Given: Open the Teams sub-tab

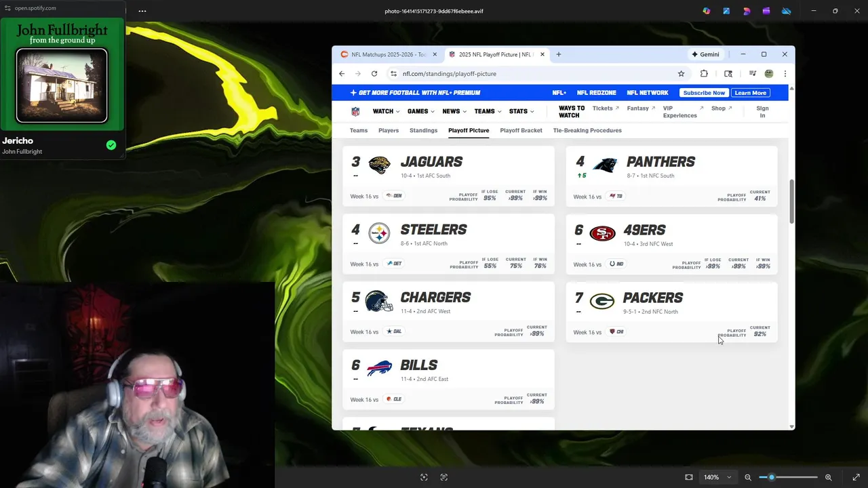Looking at the screenshot, I should pyautogui.click(x=359, y=130).
